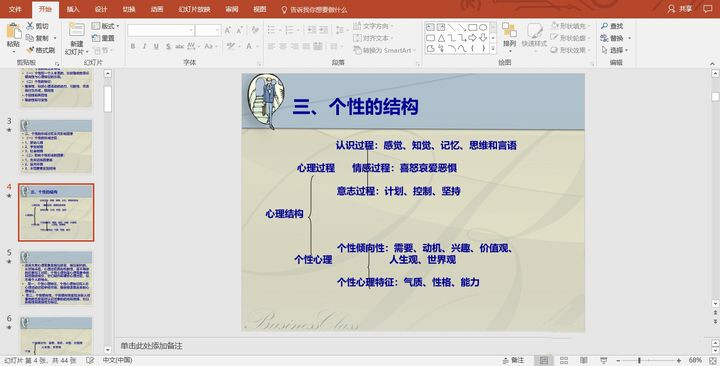Toggle Bold formatting
Screen dimensions: 720x366
(x=133, y=46)
